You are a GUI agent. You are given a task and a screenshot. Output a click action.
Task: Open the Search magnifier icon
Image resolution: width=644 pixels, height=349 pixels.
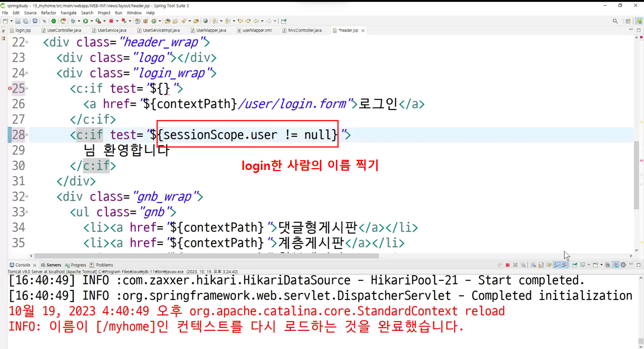pos(615,21)
